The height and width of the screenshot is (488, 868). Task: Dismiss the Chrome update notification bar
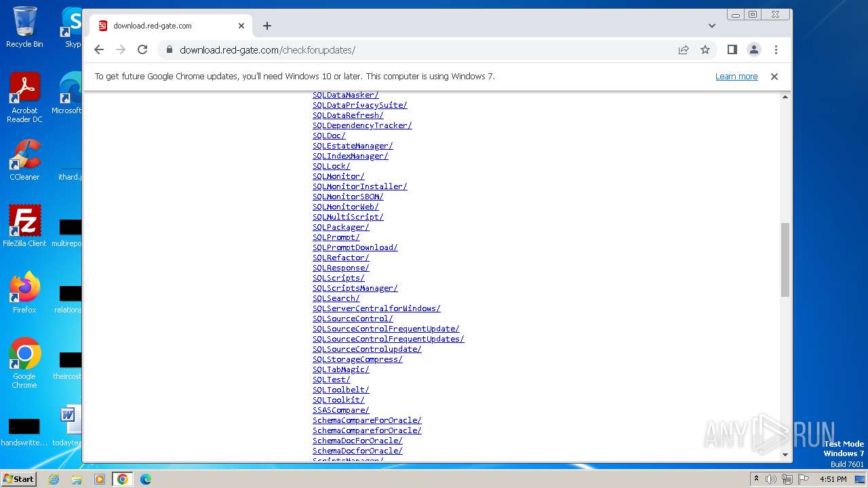774,77
